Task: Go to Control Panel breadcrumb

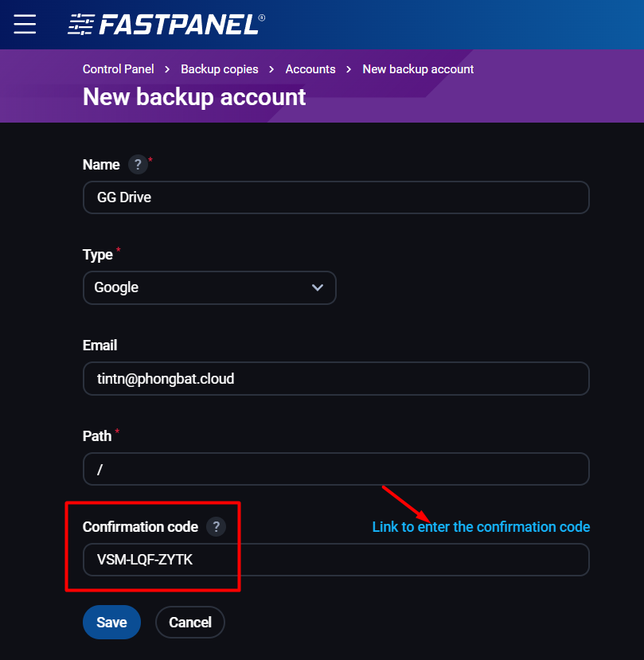Action: coord(119,69)
